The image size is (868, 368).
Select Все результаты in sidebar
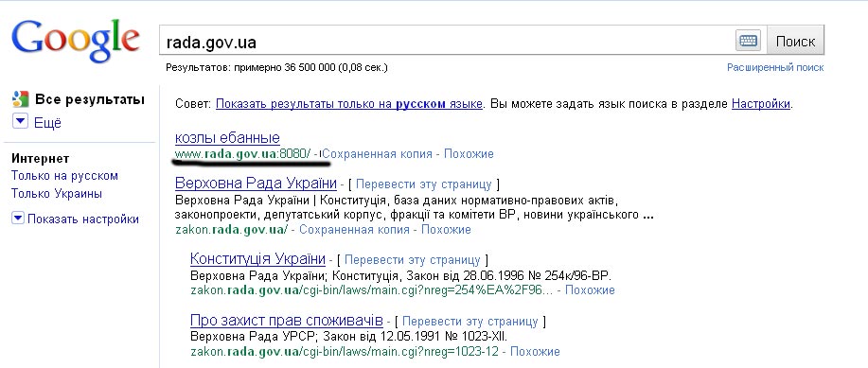(90, 99)
